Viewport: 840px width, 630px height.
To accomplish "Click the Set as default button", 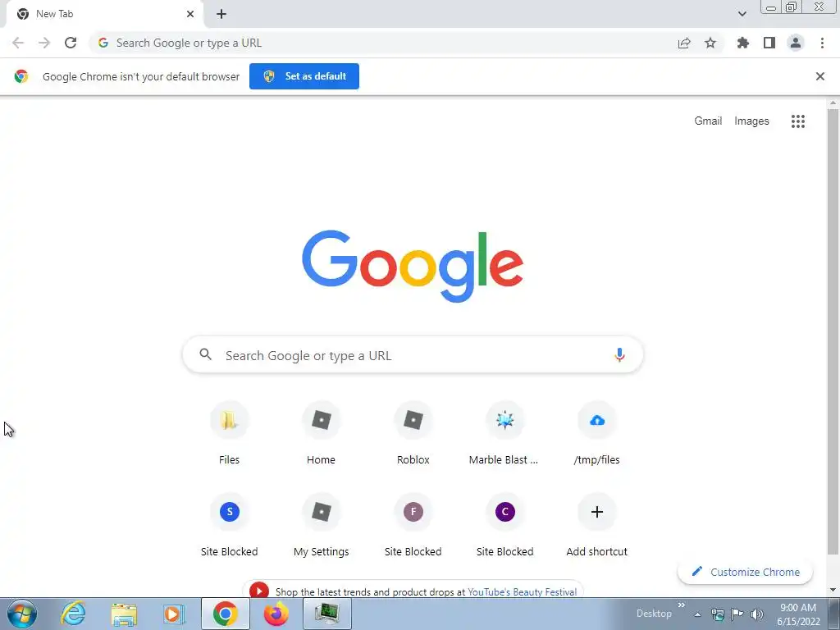I will coord(304,76).
